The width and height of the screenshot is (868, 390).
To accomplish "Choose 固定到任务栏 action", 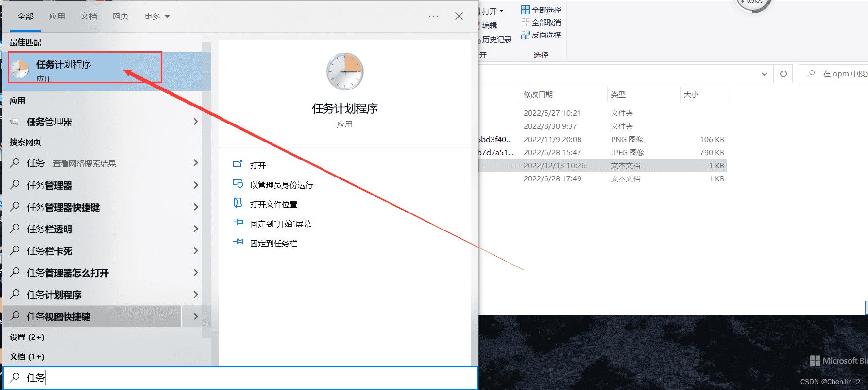I will pyautogui.click(x=274, y=243).
